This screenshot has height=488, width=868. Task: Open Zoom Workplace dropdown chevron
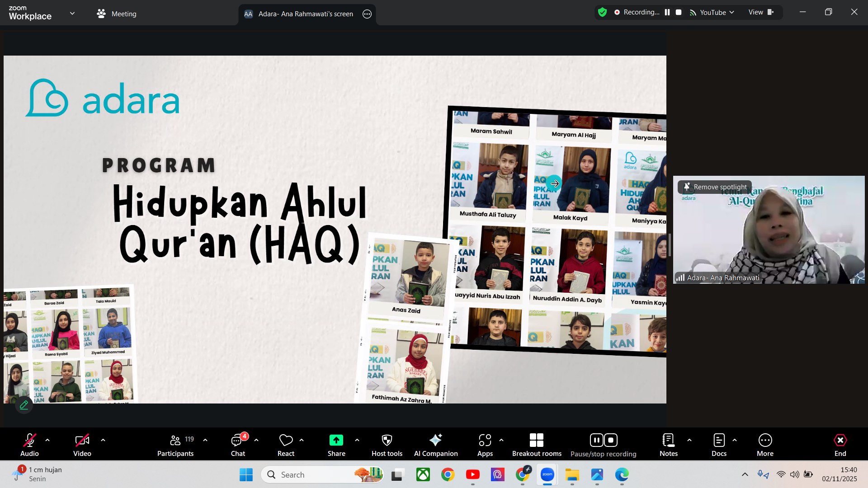pos(72,14)
